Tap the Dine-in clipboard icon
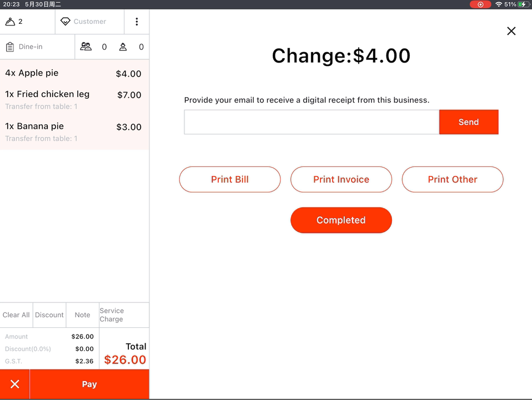 [10, 47]
